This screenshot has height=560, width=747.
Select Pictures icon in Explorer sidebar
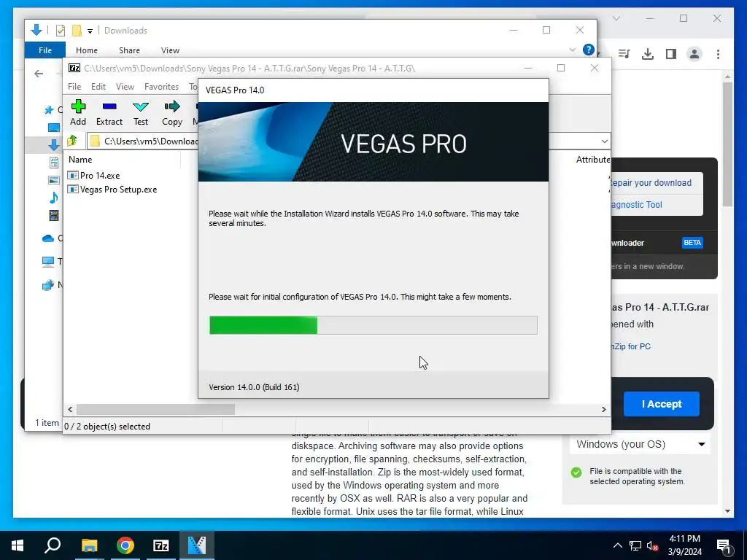click(54, 180)
